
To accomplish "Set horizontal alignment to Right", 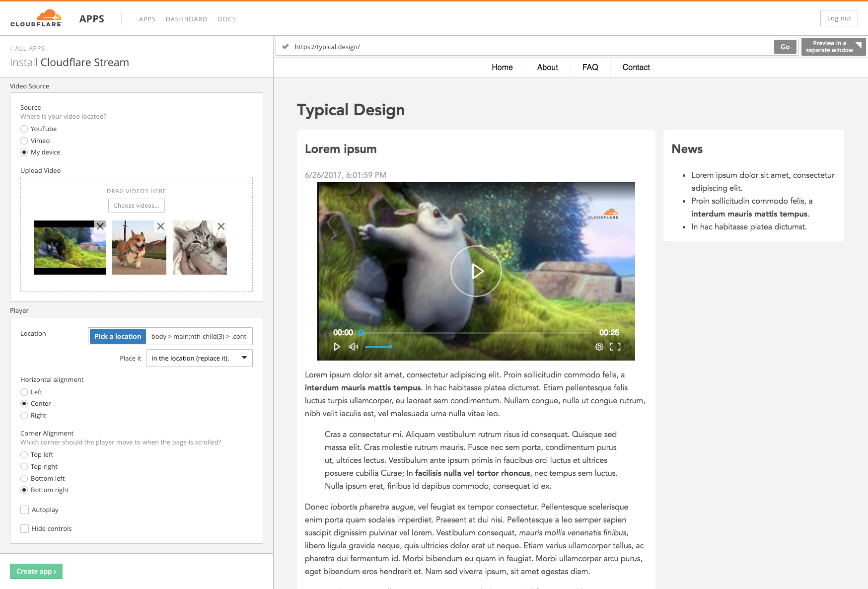I will [x=24, y=415].
